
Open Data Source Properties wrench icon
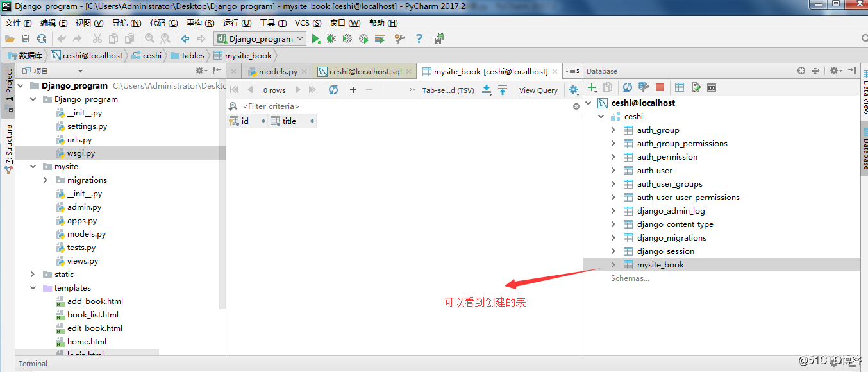[x=643, y=87]
